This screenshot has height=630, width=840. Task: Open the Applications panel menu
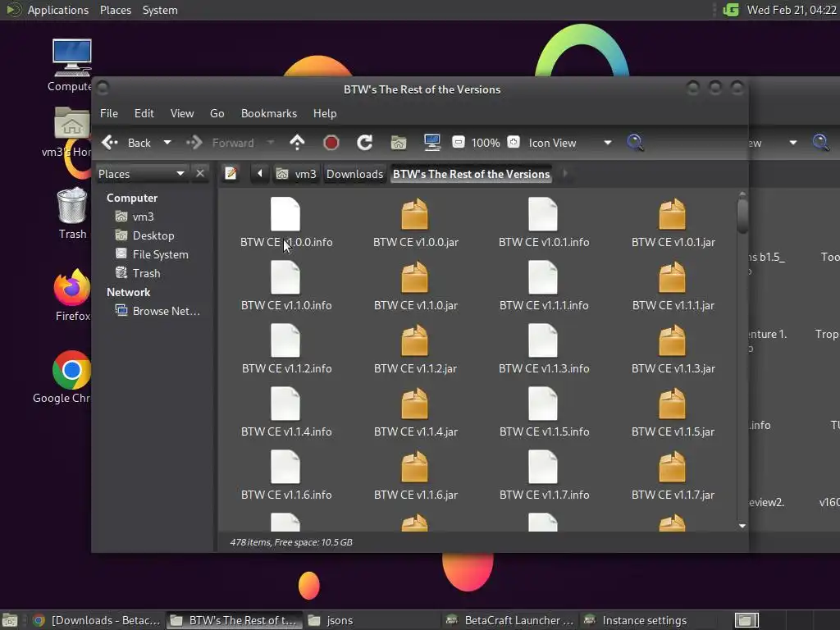tap(58, 10)
